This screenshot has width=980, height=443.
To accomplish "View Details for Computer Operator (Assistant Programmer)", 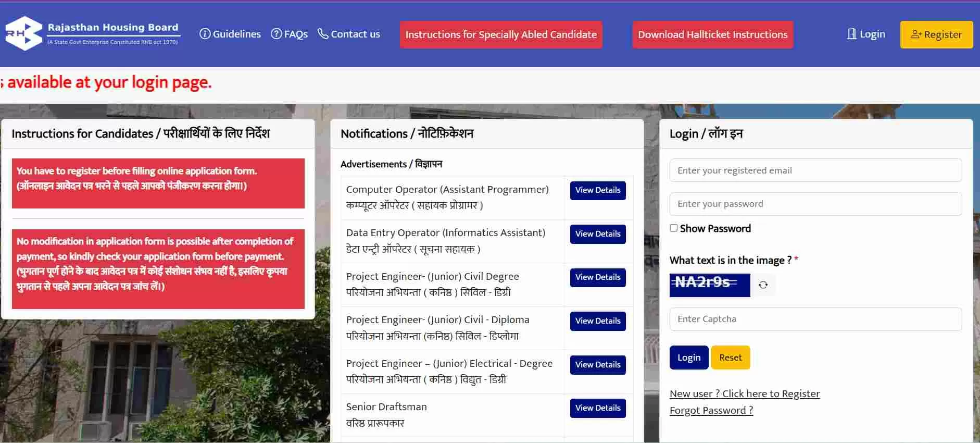I will point(598,190).
